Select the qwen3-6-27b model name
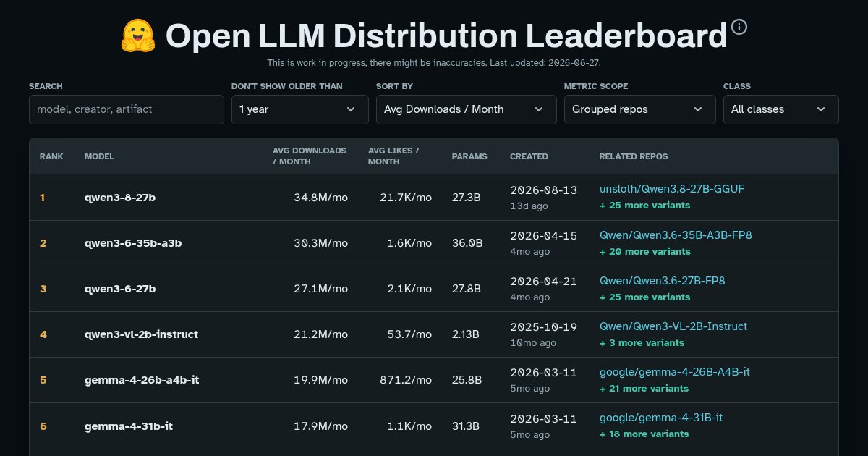868x456 pixels. (x=120, y=289)
